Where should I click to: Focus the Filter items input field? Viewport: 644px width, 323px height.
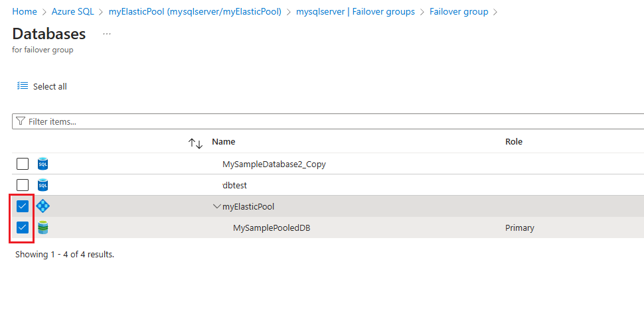pos(328,121)
